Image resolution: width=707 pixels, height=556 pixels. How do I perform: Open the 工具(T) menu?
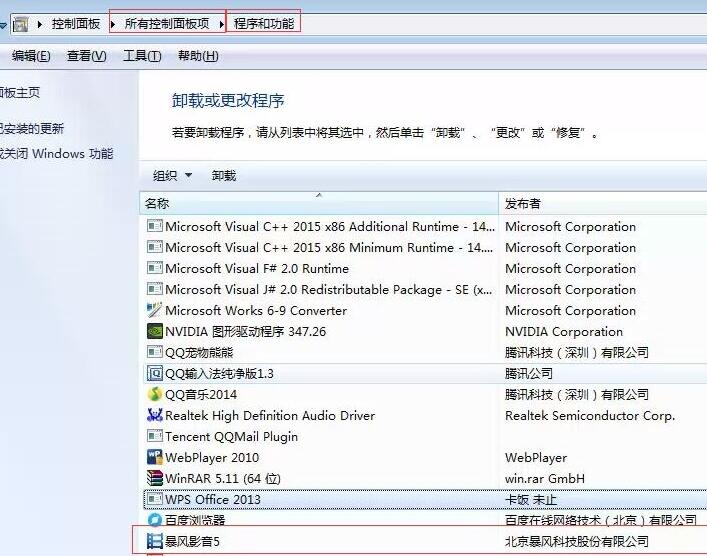click(142, 56)
